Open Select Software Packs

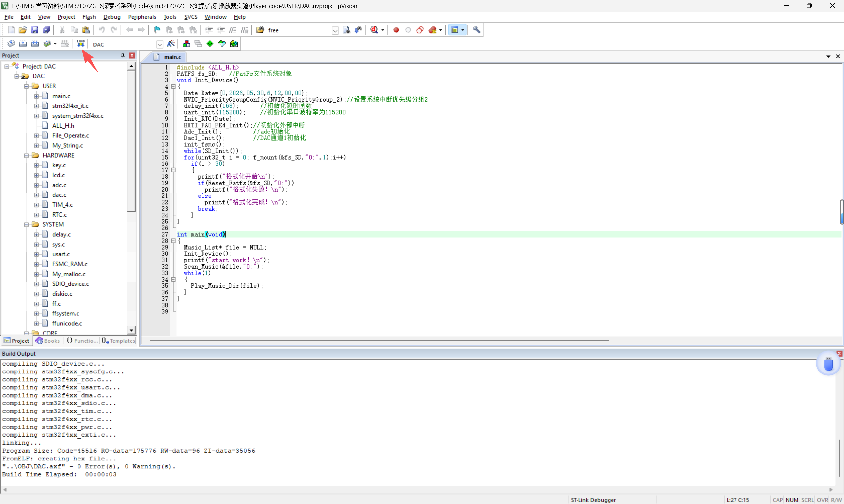click(222, 44)
